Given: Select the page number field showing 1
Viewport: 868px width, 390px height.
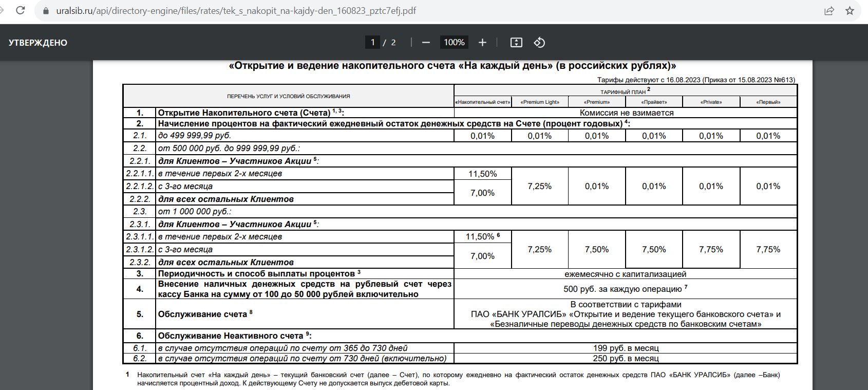Looking at the screenshot, I should point(372,42).
